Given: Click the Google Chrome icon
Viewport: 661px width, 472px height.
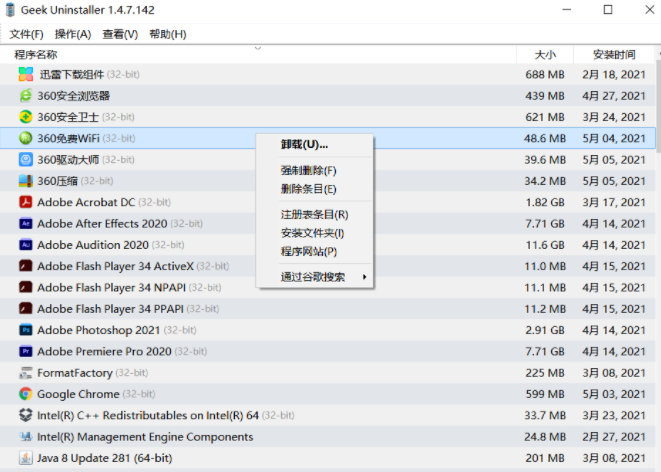Looking at the screenshot, I should pyautogui.click(x=26, y=394).
